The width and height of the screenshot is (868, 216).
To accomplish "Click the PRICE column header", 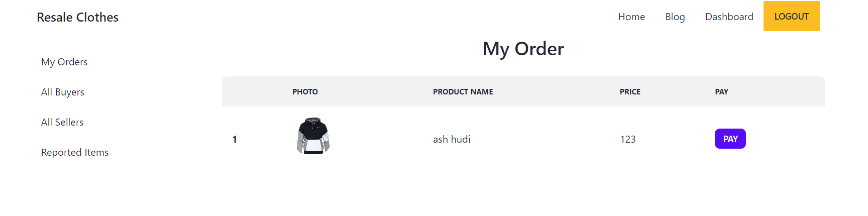I will point(630,91).
